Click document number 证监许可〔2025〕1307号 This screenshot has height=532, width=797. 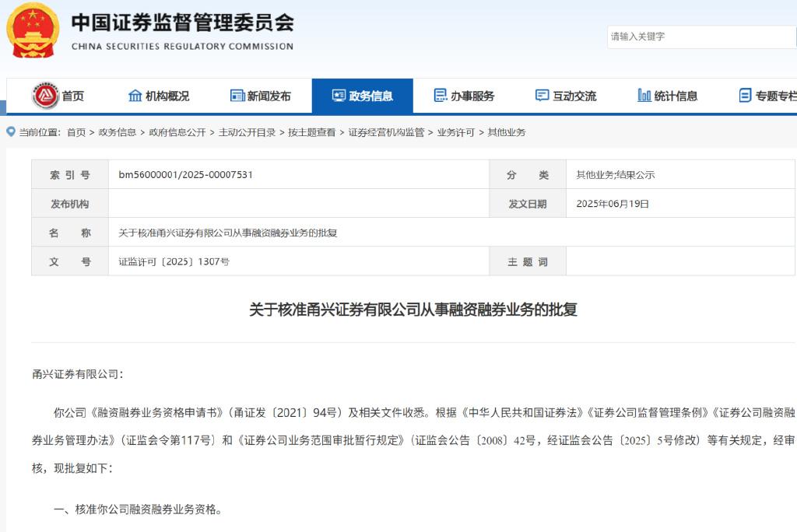point(174,261)
